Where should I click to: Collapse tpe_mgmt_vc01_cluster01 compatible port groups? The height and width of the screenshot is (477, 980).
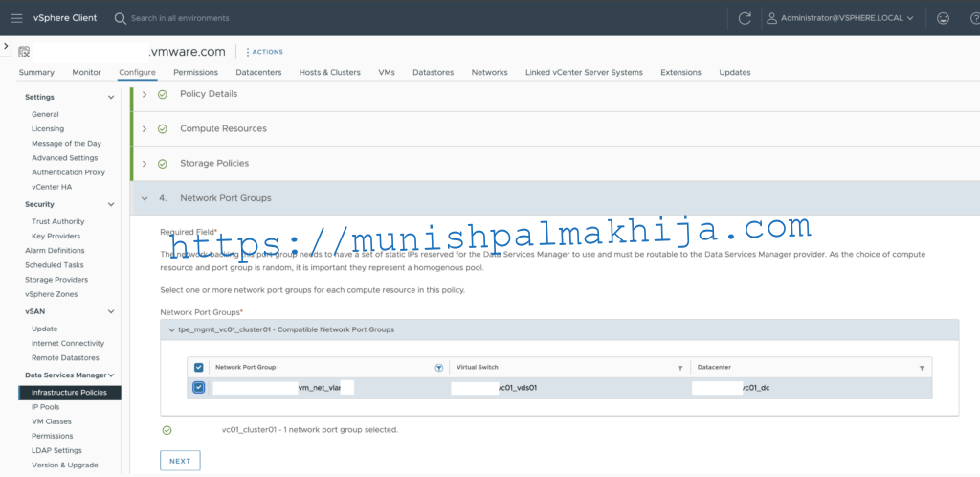tap(172, 329)
